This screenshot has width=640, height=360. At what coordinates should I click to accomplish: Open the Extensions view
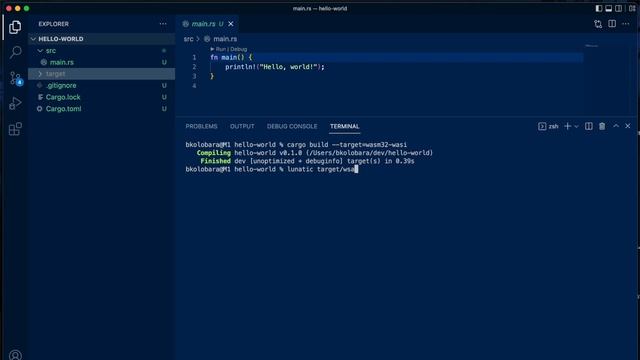click(x=15, y=129)
